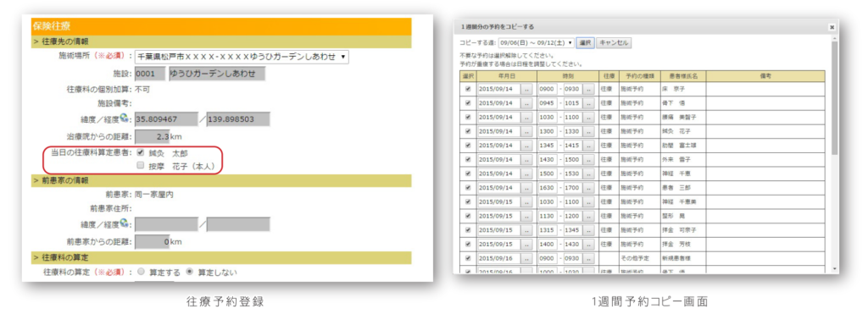Click the 保険往療 orange header
The image size is (868, 314).
221,26
